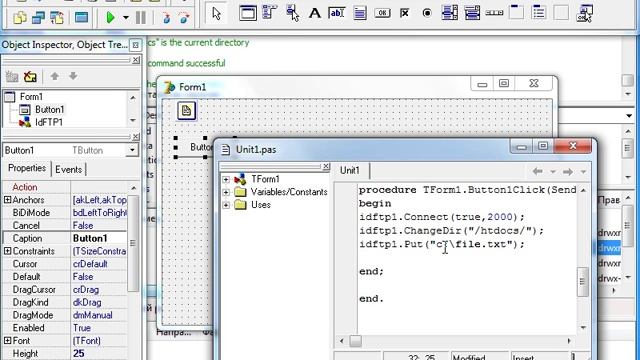Select the Memo component icon

[360, 13]
